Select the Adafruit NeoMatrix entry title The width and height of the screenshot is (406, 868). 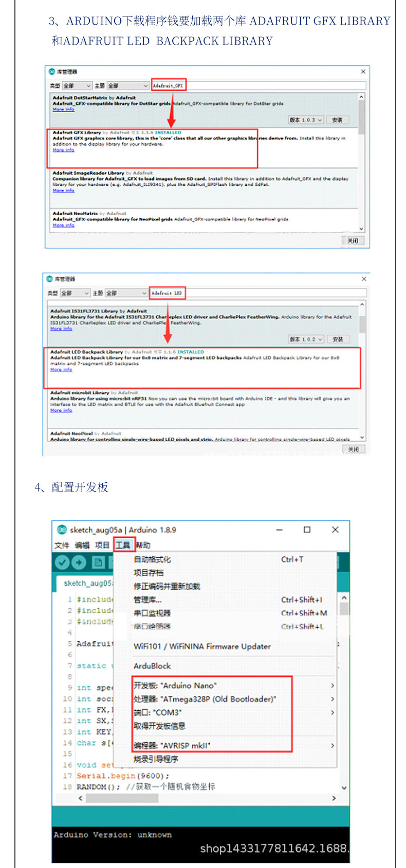click(x=75, y=213)
